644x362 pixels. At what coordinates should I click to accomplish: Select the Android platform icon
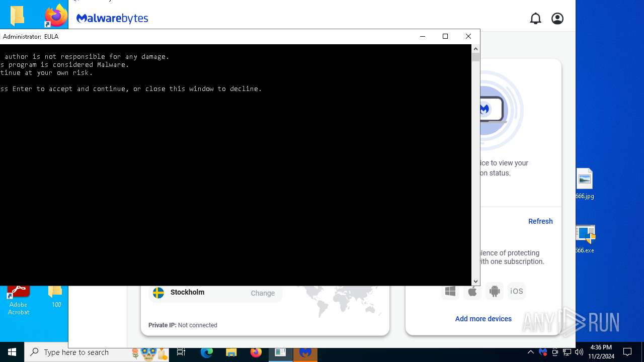point(495,291)
